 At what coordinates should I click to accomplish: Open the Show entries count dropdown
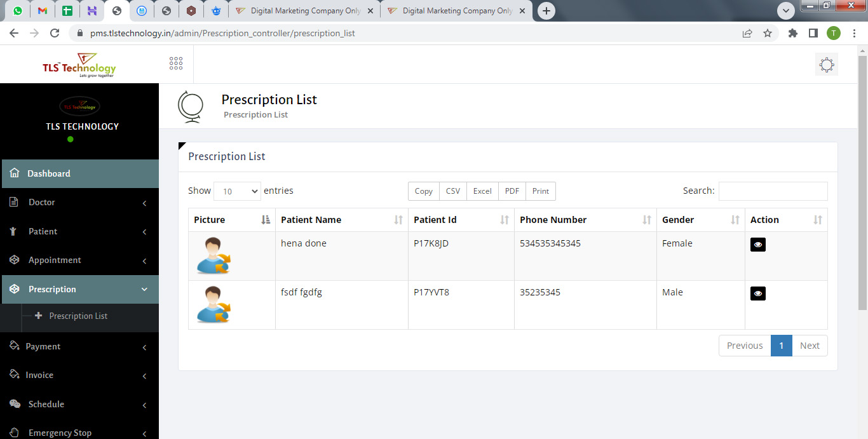tap(237, 191)
